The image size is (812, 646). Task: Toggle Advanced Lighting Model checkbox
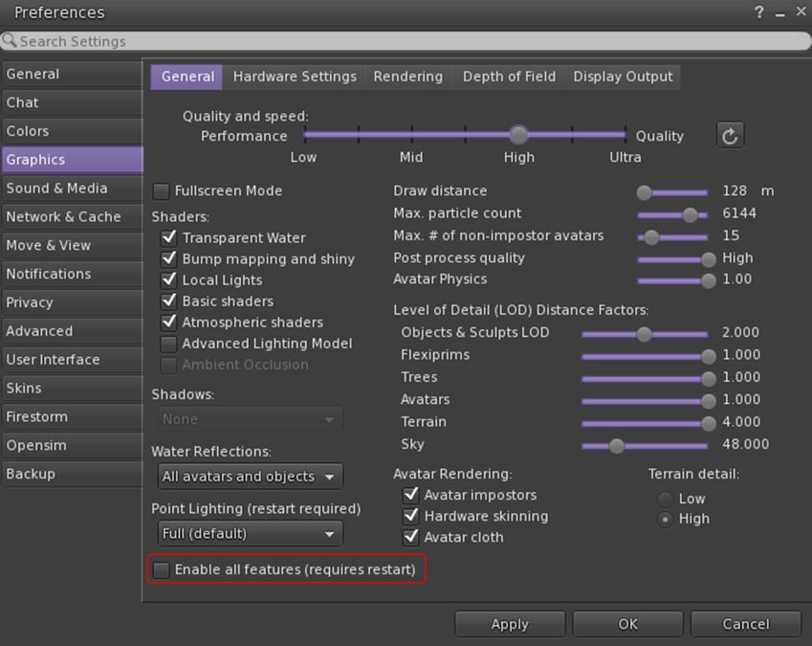click(168, 344)
